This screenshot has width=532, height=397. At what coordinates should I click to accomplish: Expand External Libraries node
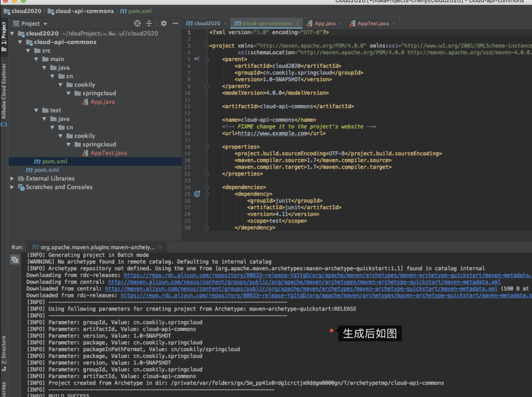(12, 179)
